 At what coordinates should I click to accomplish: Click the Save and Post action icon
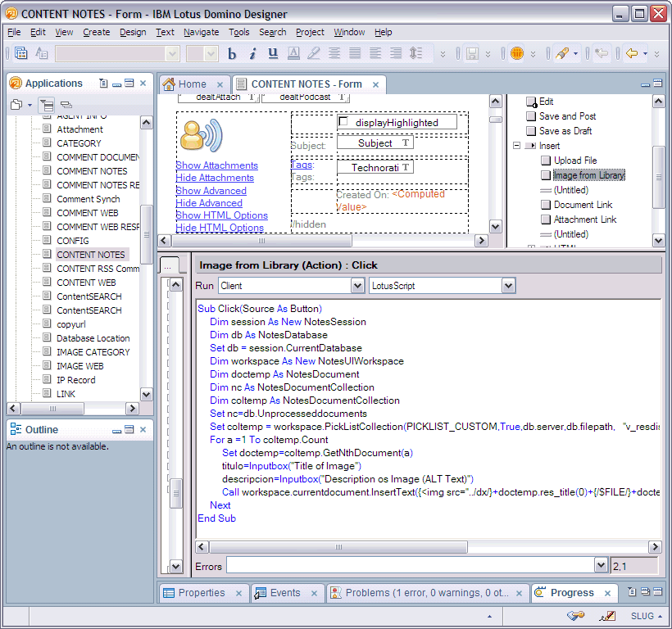pyautogui.click(x=531, y=116)
